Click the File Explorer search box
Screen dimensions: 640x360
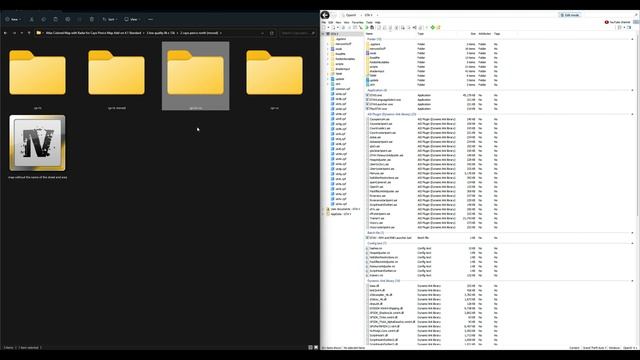[298, 33]
